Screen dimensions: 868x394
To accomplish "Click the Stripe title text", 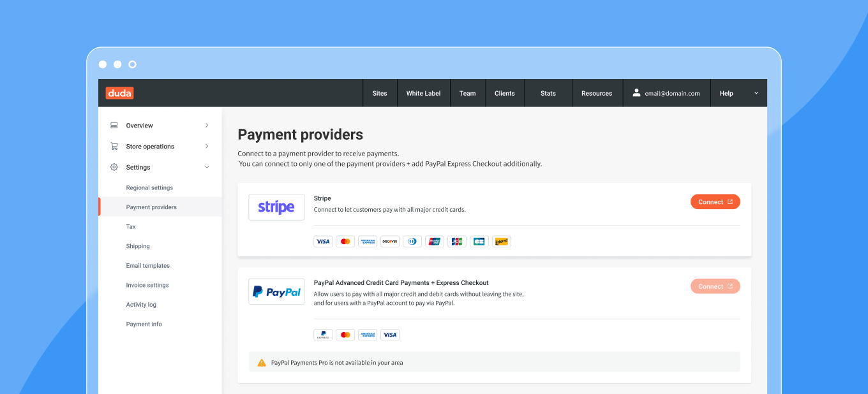I will click(x=322, y=198).
